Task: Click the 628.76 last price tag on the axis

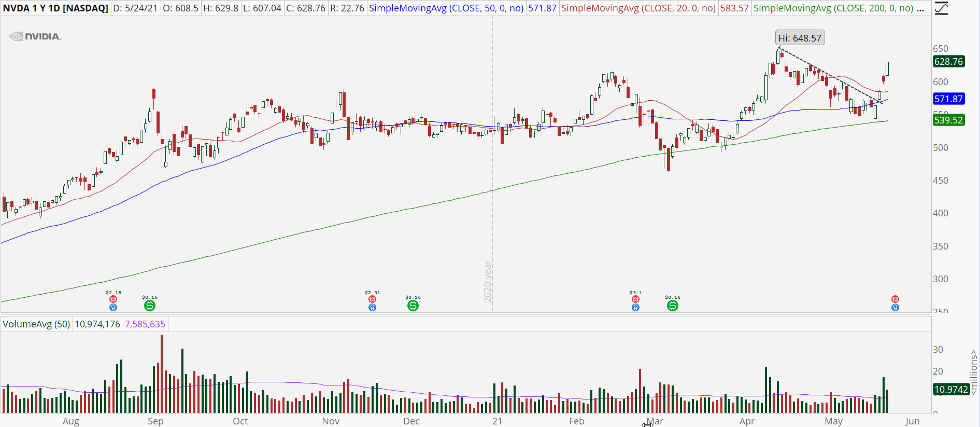Action: coord(948,61)
